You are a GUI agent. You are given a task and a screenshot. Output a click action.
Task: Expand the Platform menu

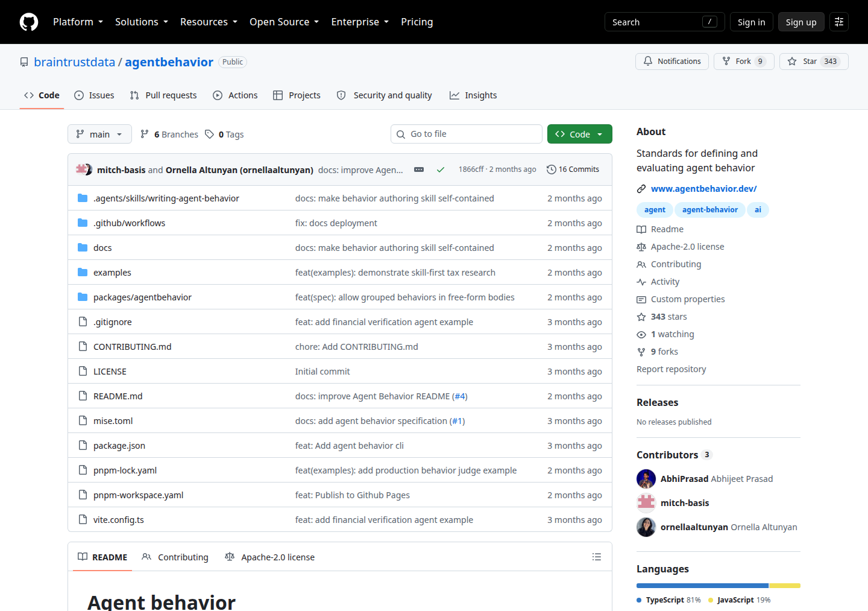click(x=78, y=22)
